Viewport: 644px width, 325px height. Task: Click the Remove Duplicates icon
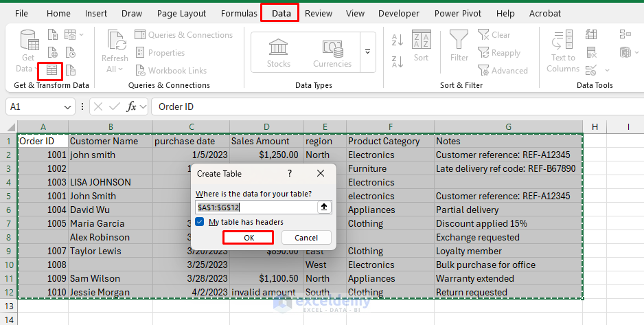591,53
